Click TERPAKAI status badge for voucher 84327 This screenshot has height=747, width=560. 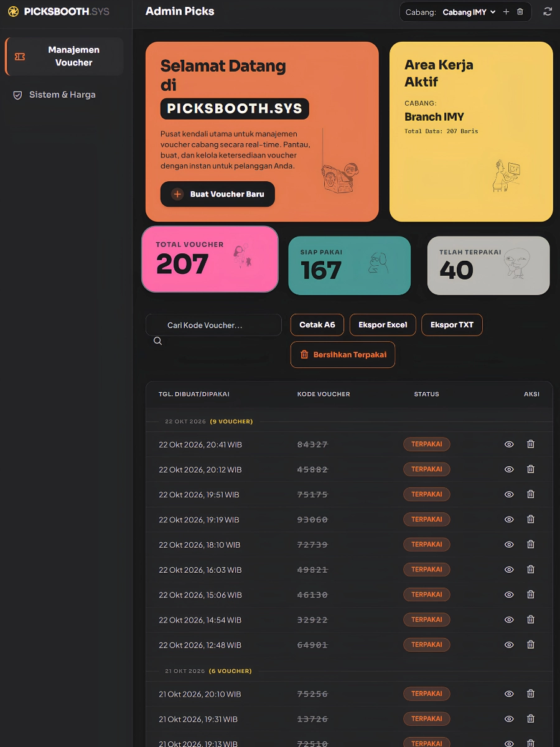point(427,444)
